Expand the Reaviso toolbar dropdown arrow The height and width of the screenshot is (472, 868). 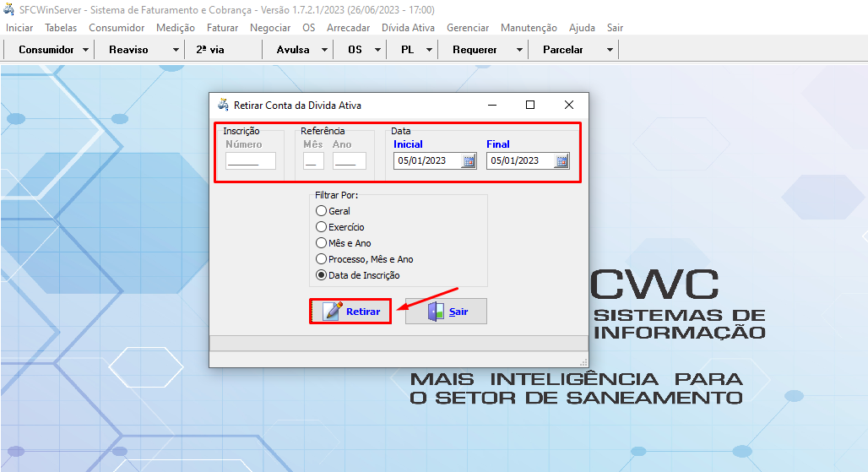(x=176, y=50)
